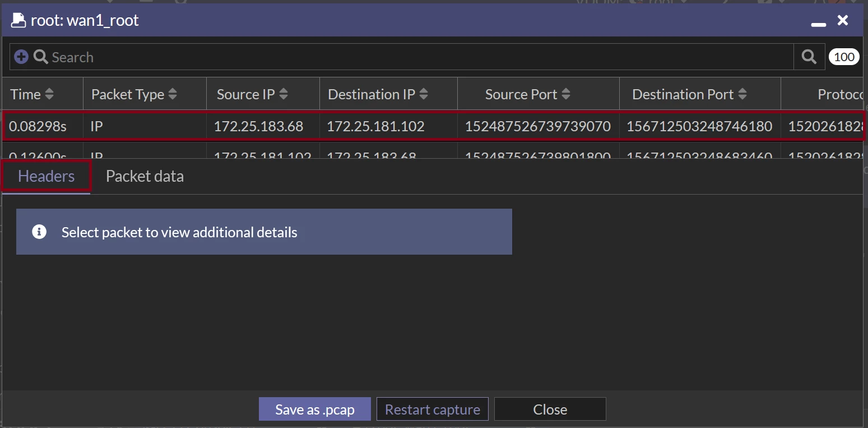Viewport: 868px width, 428px height.
Task: Switch to the Headers tab
Action: point(46,176)
